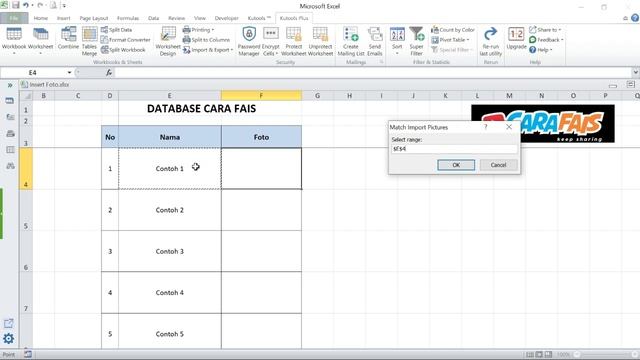Screen dimensions: 640x360
Task: Expand the Feedback dropdown
Action: (x=547, y=40)
